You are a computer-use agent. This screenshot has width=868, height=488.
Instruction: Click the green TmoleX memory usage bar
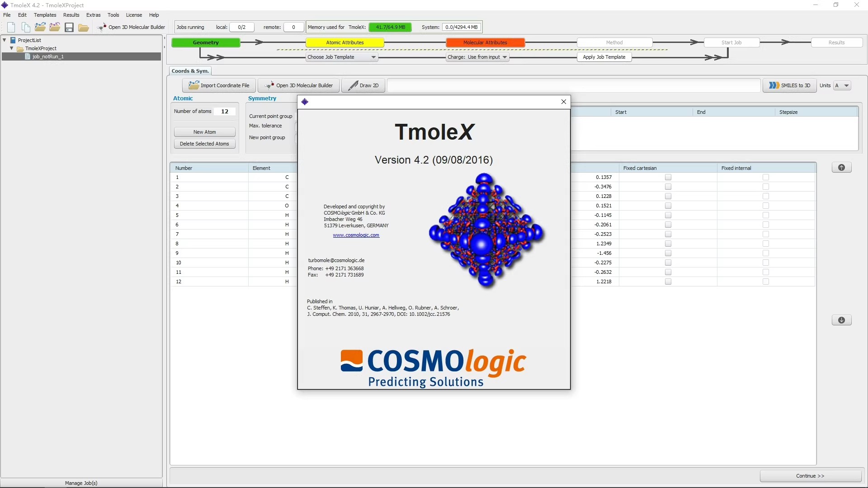(391, 27)
